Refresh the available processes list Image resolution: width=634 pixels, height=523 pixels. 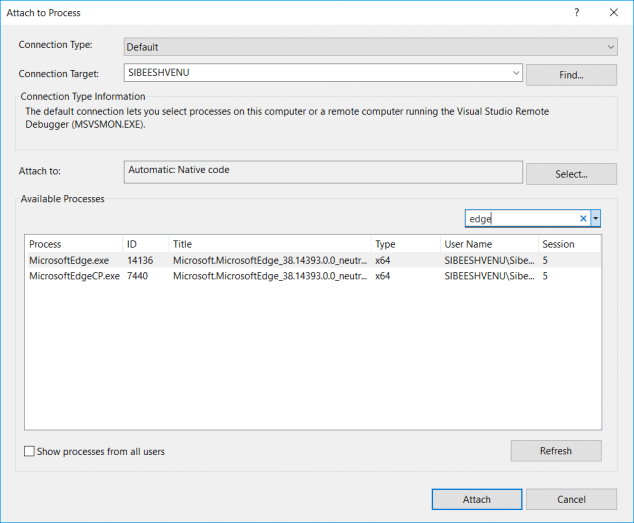point(555,451)
